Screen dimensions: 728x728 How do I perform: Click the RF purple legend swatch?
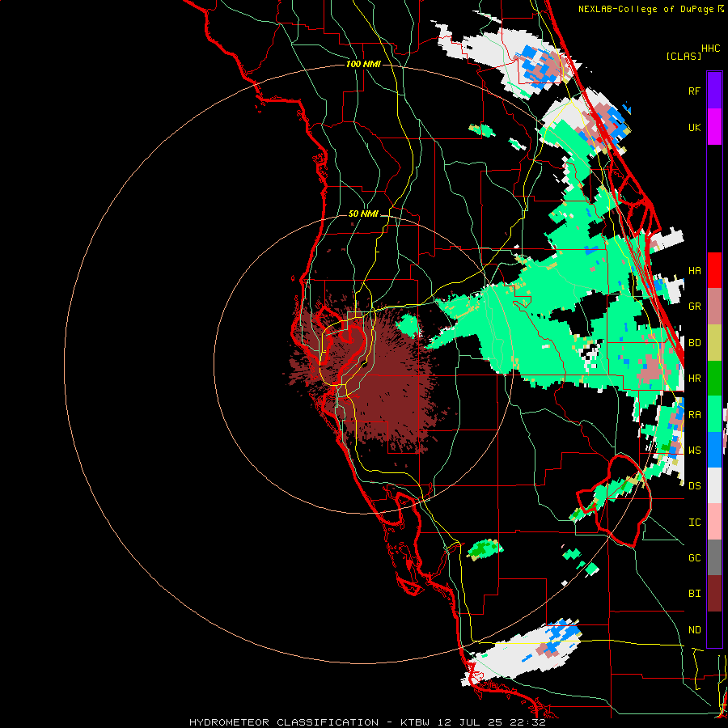[714, 91]
